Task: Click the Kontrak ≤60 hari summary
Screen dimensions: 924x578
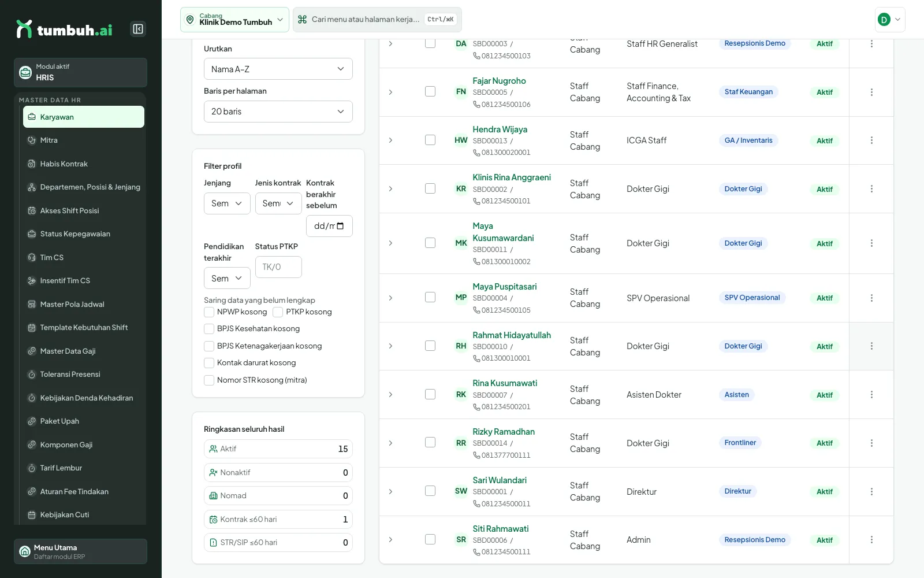Action: click(278, 519)
